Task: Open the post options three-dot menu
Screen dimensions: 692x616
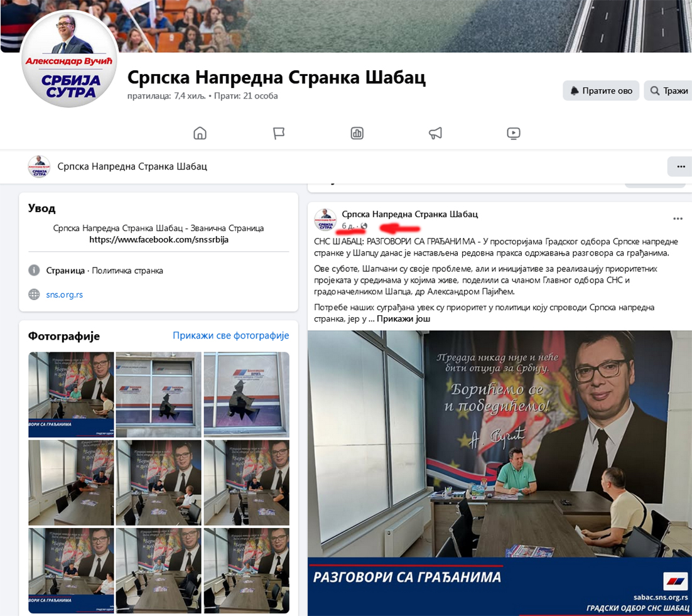Action: [x=678, y=219]
